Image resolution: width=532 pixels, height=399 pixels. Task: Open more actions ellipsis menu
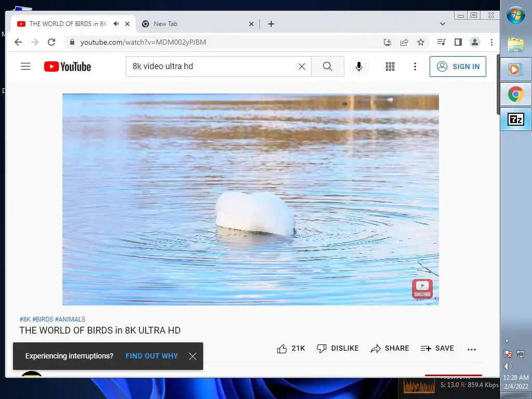pyautogui.click(x=472, y=349)
